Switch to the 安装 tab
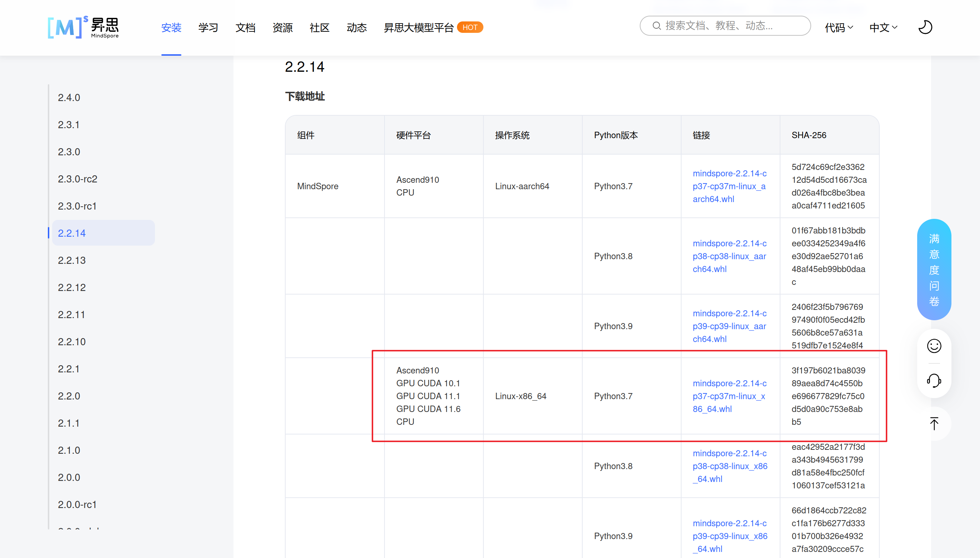 click(171, 27)
